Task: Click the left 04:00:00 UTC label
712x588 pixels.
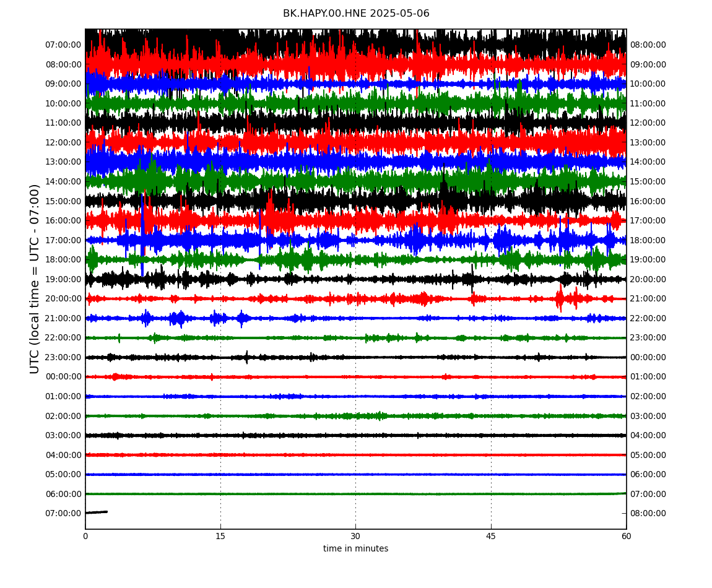Action: tap(63, 455)
